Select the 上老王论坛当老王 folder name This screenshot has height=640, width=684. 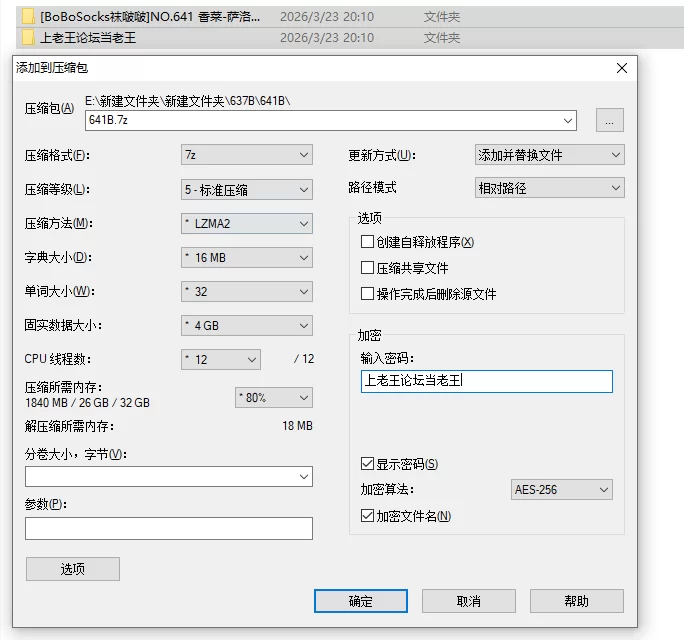[88, 38]
